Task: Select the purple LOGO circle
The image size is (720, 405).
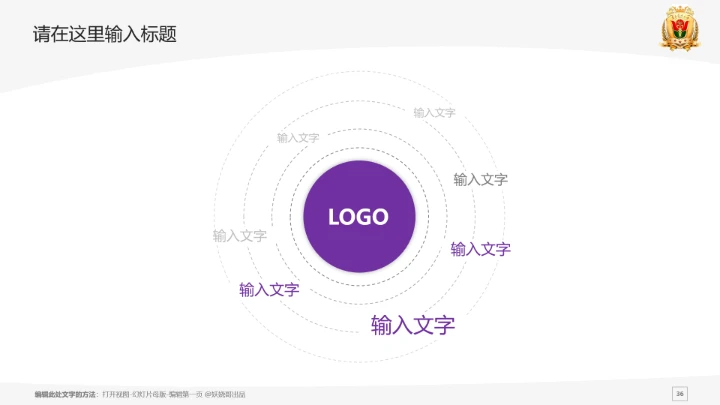Action: coord(359,216)
